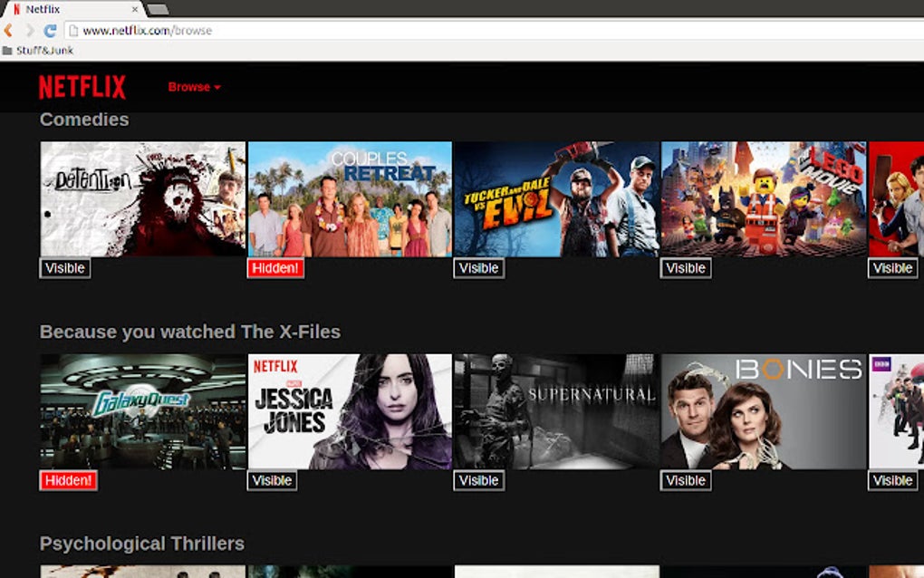Click the Comedies row heading
The image size is (924, 578).
point(83,119)
